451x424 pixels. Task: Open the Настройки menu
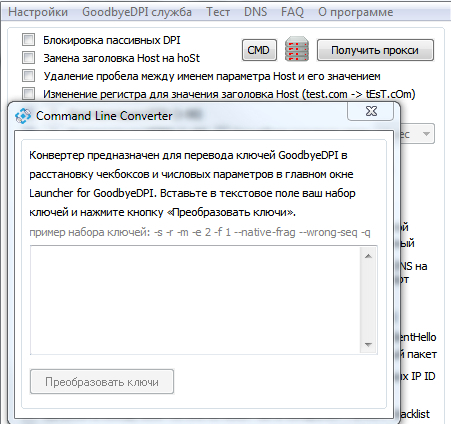pyautogui.click(x=38, y=12)
